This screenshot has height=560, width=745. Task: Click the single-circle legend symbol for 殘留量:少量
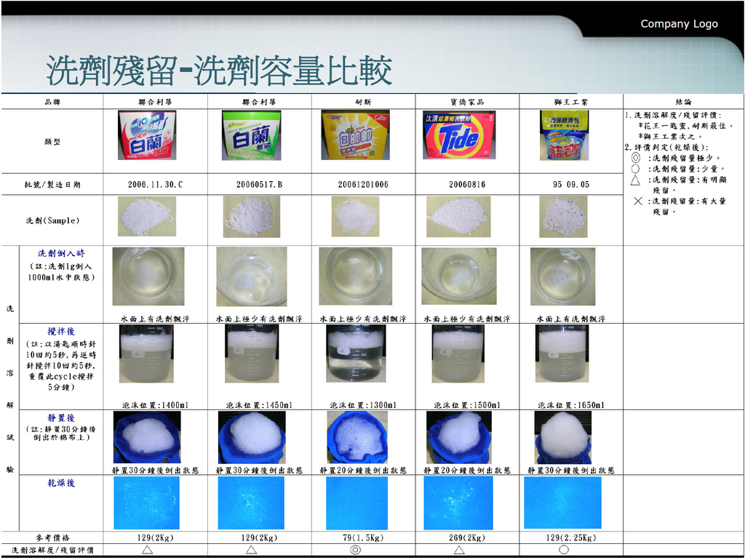(x=636, y=169)
